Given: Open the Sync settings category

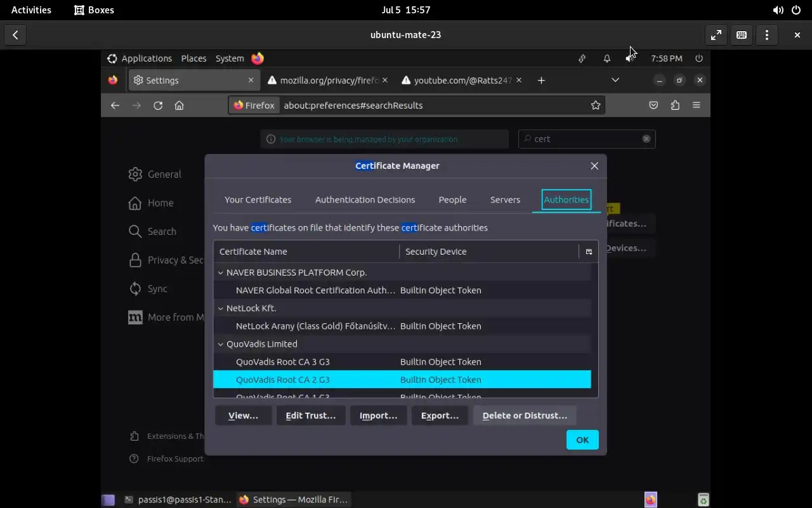Looking at the screenshot, I should [x=148, y=289].
